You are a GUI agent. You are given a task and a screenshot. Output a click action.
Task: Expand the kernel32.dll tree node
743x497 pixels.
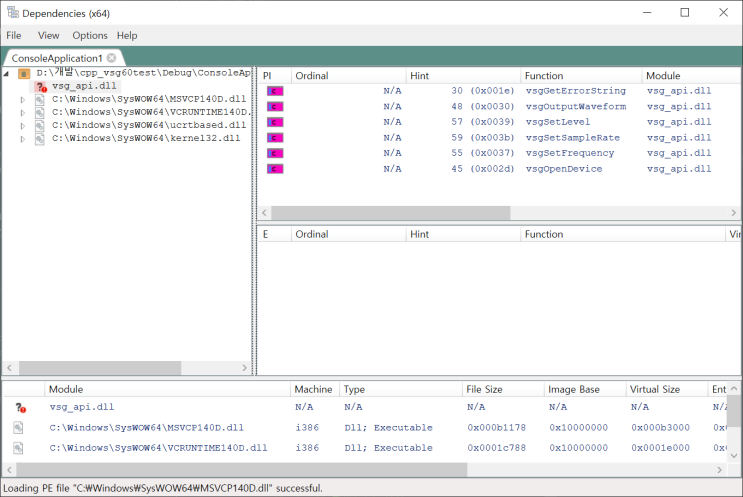[x=23, y=139]
